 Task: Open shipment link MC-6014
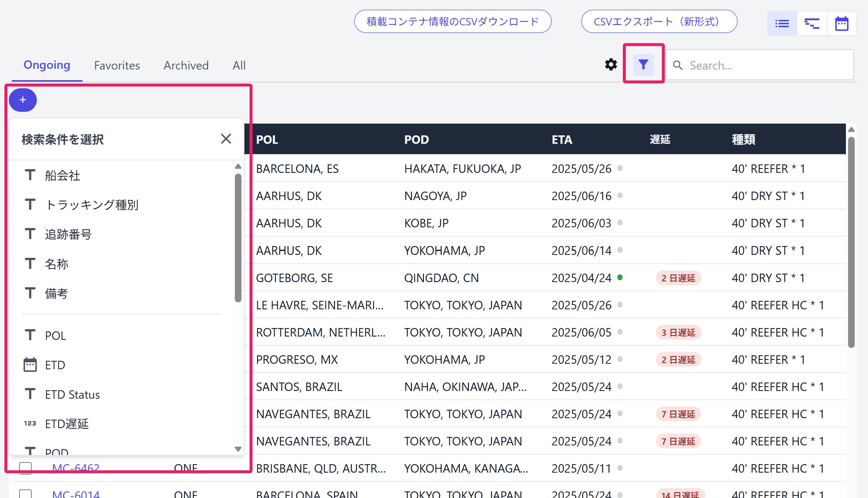point(75,494)
